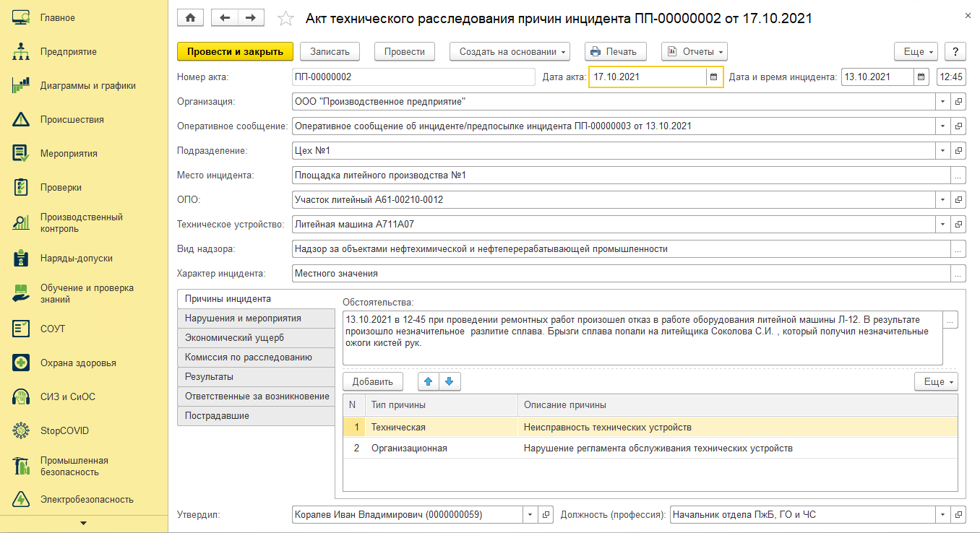
Task: Open the calendar for Дата акта
Action: pyautogui.click(x=714, y=77)
